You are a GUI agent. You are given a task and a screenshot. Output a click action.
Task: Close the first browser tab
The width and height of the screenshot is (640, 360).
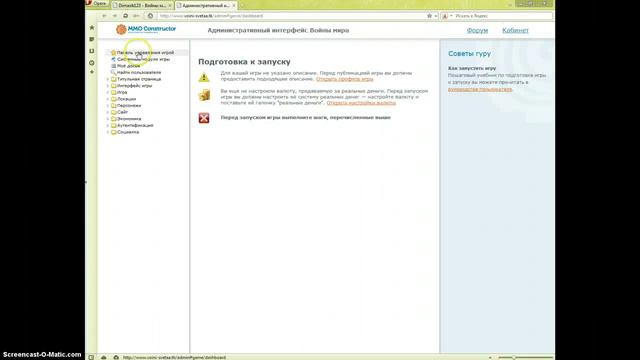click(170, 5)
